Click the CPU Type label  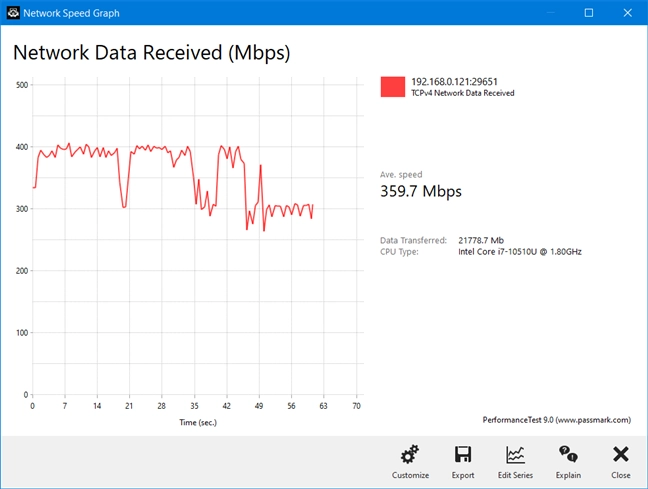click(399, 252)
